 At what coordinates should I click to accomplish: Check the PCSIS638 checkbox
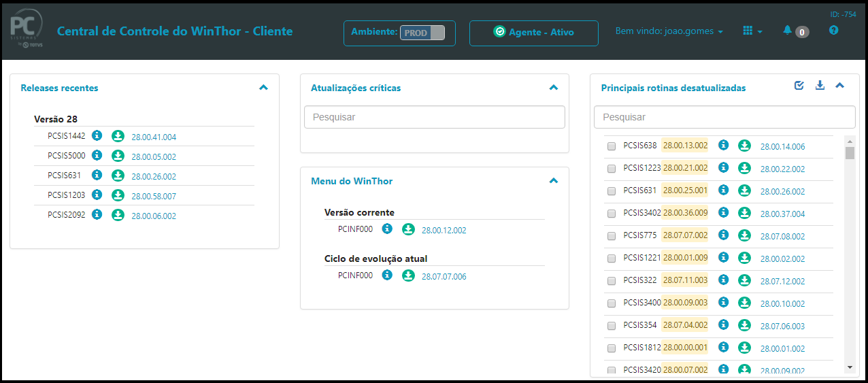[611, 146]
